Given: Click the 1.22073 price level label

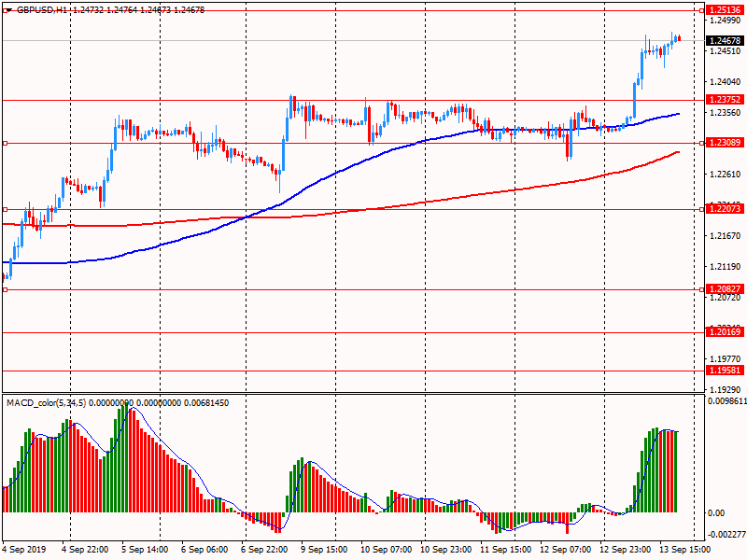Looking at the screenshot, I should pyautogui.click(x=726, y=208).
